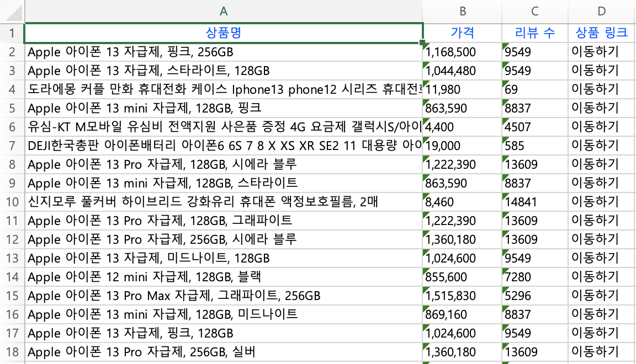Select price cell 855,600
Image resolution: width=636 pixels, height=364 pixels.
point(462,276)
